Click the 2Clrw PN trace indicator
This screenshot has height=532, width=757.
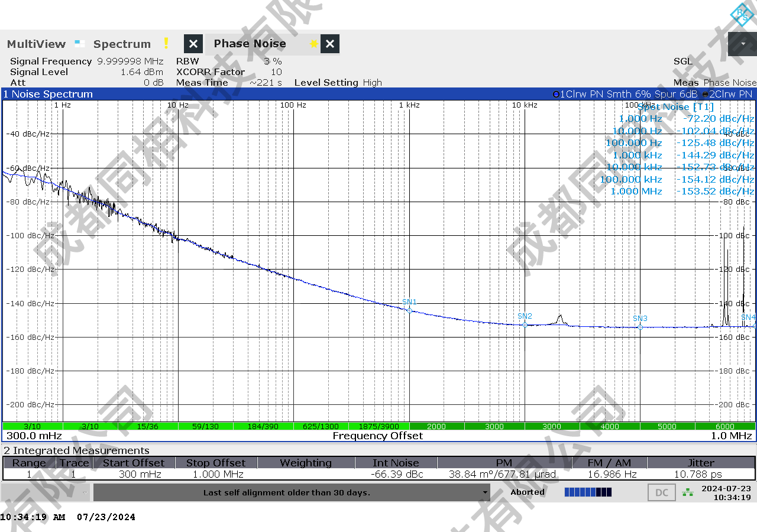click(x=727, y=95)
